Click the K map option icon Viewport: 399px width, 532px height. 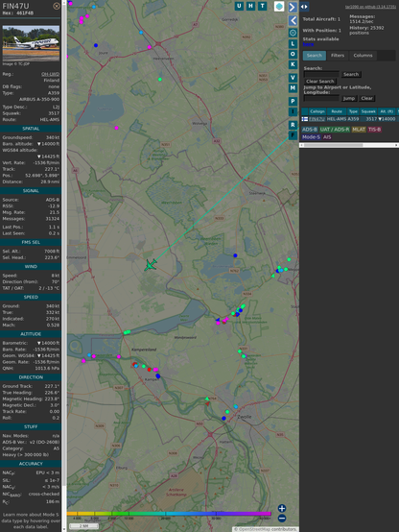[x=293, y=64]
